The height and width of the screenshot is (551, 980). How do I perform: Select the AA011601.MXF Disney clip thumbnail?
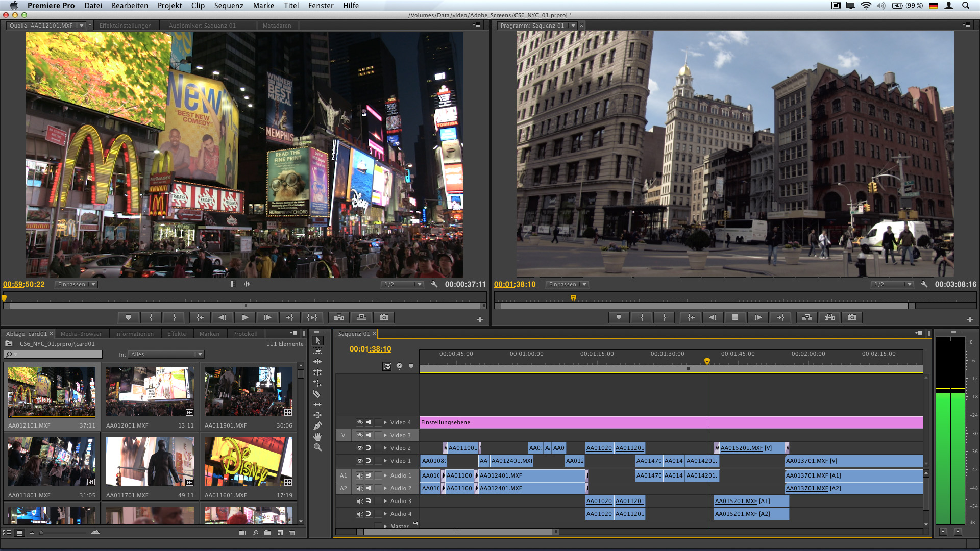(248, 461)
